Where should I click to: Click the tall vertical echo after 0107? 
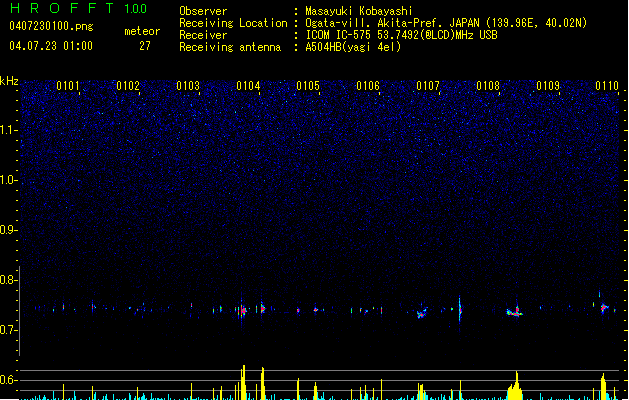point(460,309)
